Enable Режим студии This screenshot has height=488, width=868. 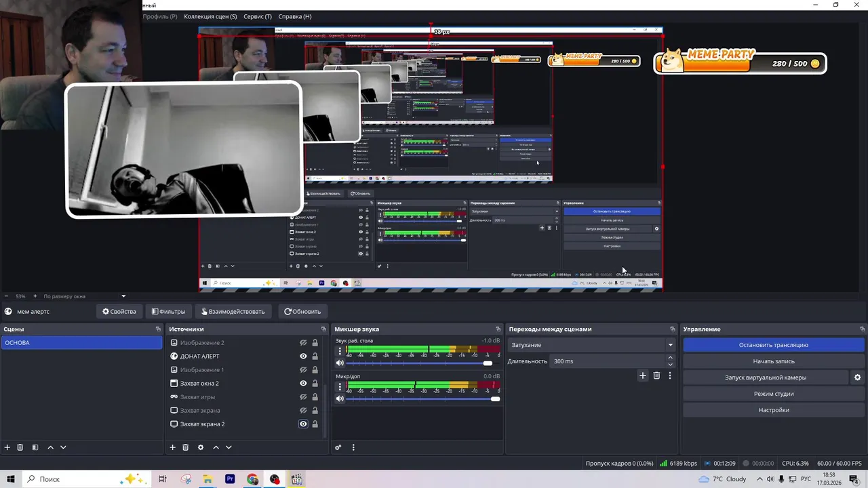pos(773,394)
